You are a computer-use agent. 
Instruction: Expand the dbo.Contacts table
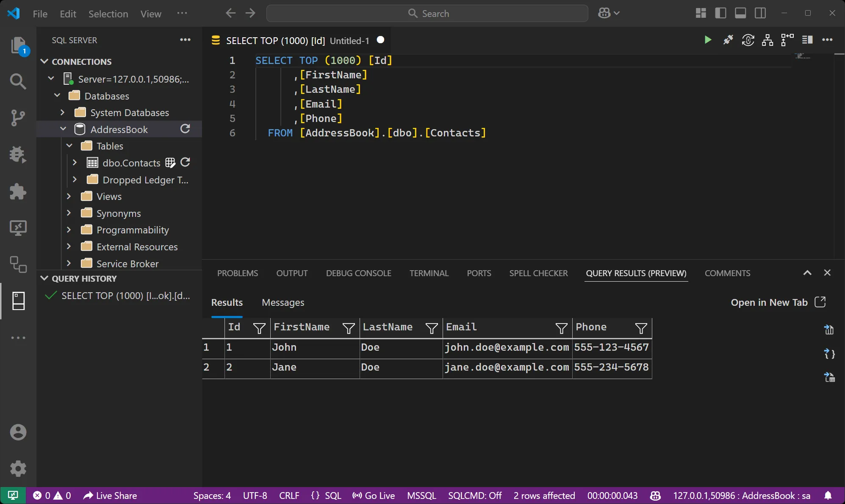pos(75,163)
